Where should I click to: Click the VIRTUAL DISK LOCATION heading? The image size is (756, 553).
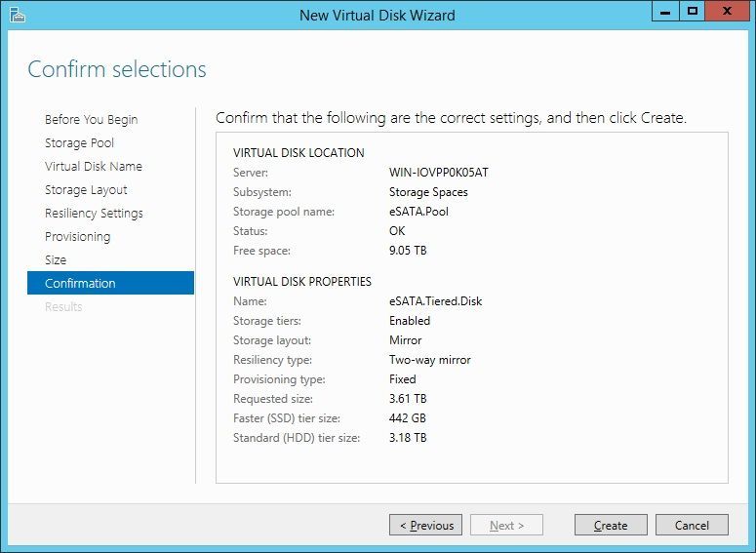pyautogui.click(x=298, y=153)
